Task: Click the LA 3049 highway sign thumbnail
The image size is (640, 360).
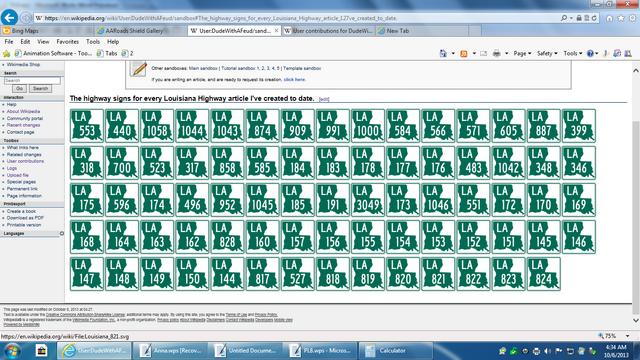Action: [368, 200]
